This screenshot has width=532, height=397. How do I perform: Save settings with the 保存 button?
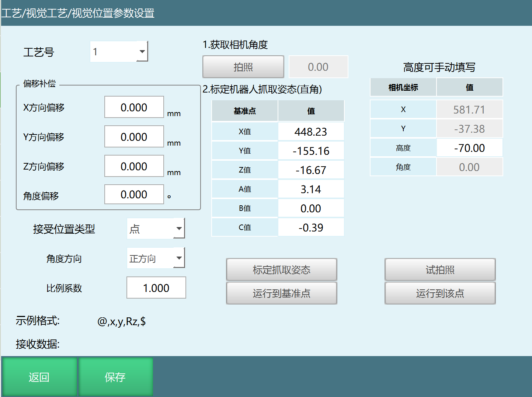(115, 377)
